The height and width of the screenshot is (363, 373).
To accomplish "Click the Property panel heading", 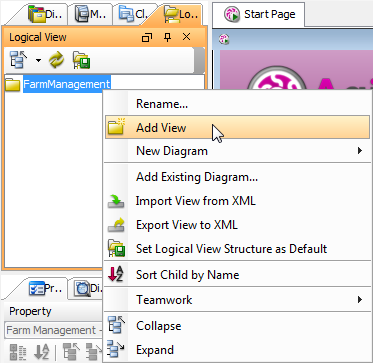I will (30, 311).
